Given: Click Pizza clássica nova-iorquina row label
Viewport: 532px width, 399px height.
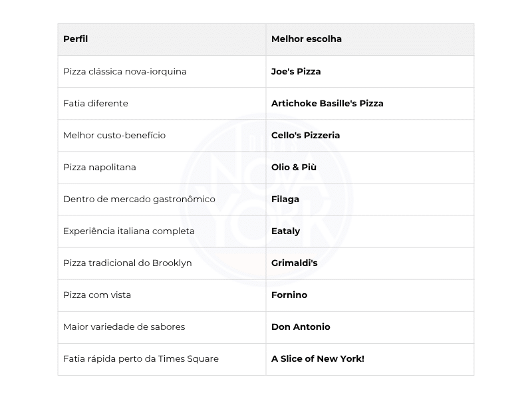Looking at the screenshot, I should [x=125, y=72].
